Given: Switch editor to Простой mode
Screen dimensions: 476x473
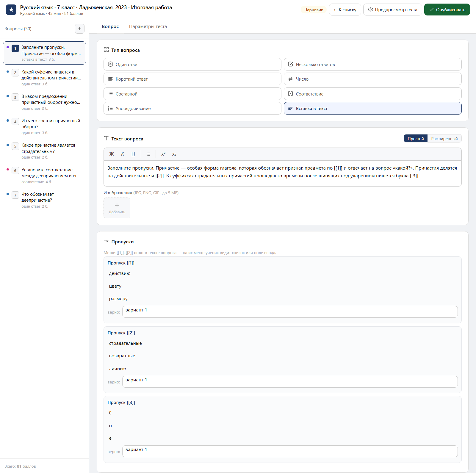Looking at the screenshot, I should click(x=416, y=139).
